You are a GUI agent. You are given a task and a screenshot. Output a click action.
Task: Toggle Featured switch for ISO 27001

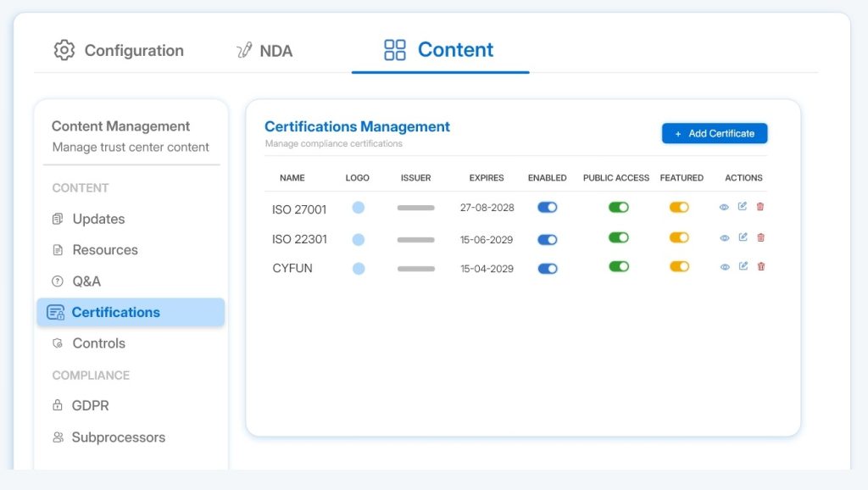[679, 207]
